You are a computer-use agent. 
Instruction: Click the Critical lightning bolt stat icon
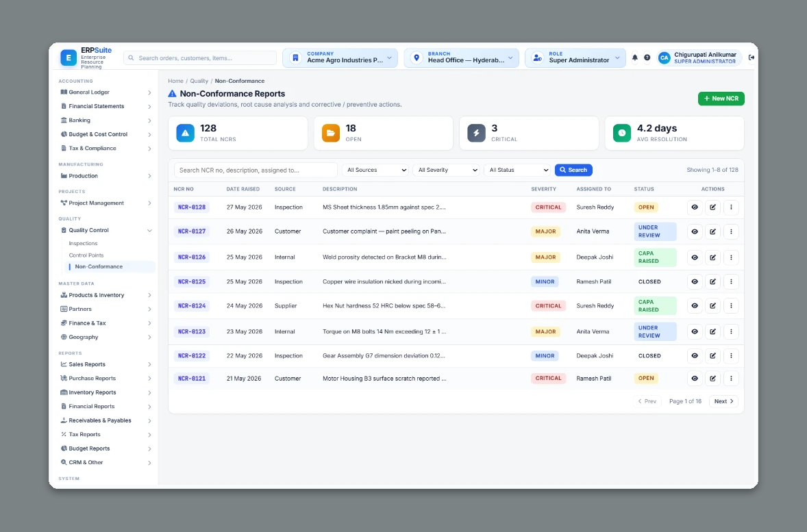click(477, 133)
